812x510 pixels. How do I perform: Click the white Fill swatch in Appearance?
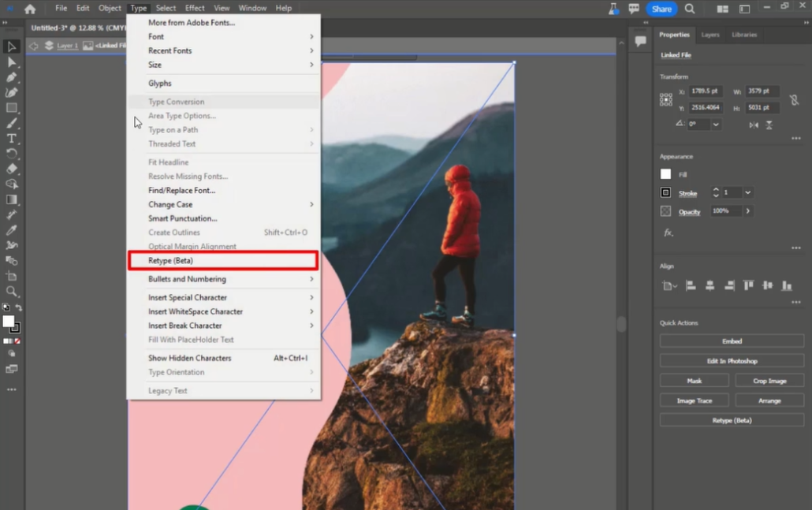tap(666, 174)
